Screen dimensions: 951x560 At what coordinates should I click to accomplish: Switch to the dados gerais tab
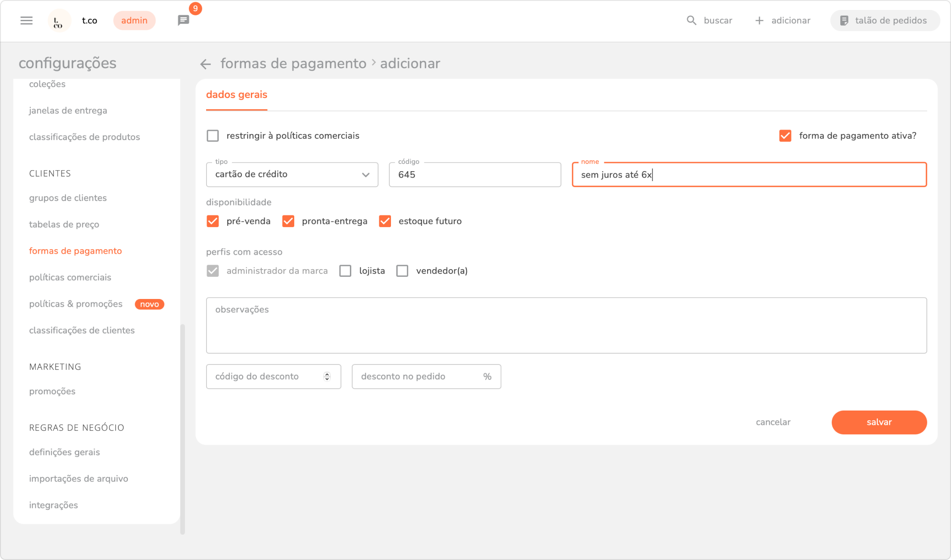(x=236, y=95)
